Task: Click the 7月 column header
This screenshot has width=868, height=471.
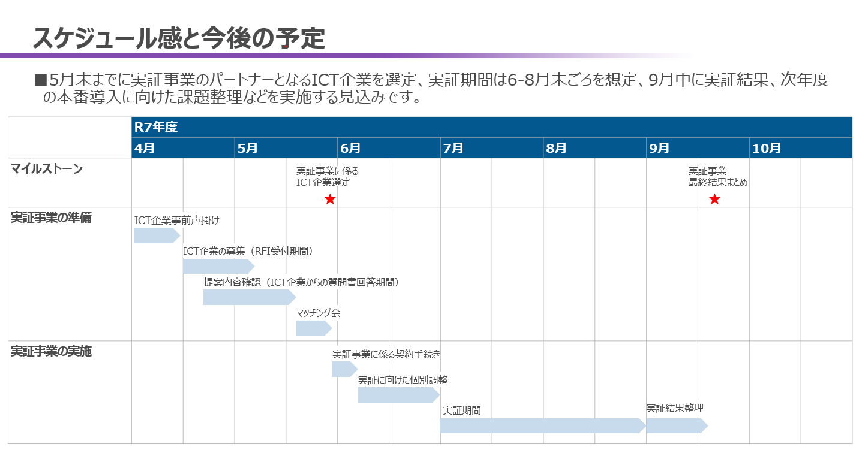Action: click(x=491, y=148)
